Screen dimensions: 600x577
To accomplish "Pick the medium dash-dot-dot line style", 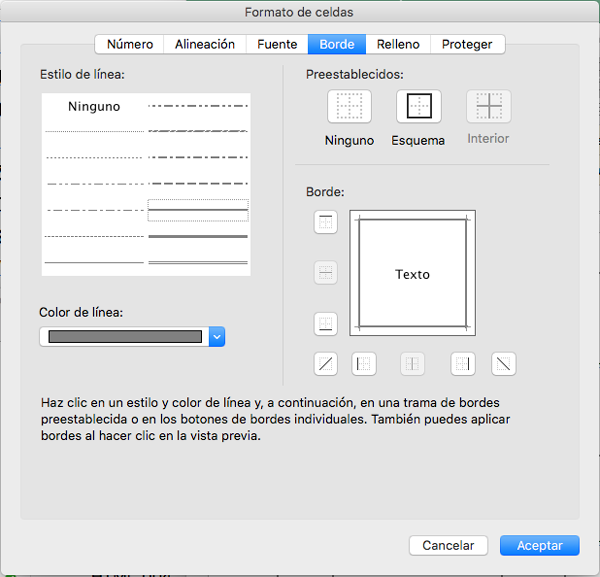I will pyautogui.click(x=198, y=106).
